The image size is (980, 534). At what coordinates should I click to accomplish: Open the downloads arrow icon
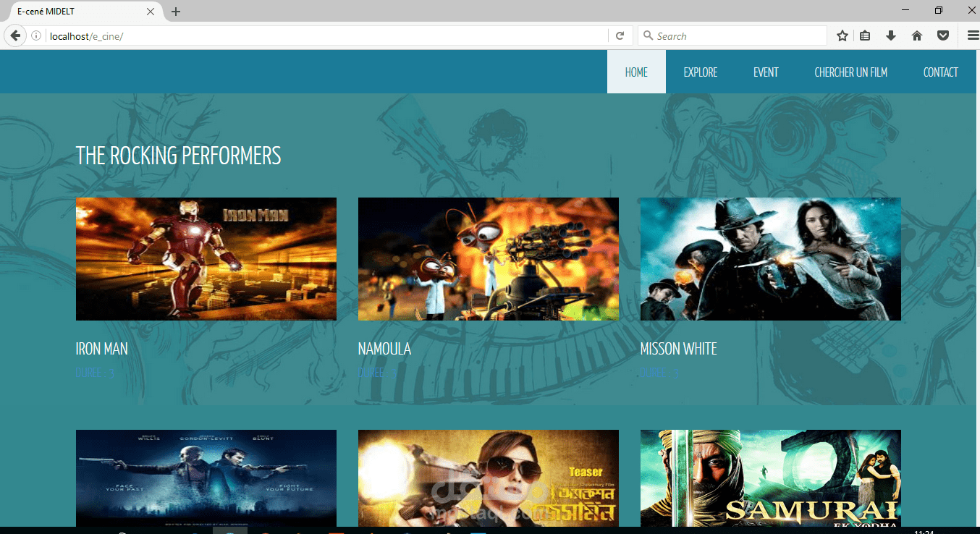(x=891, y=35)
